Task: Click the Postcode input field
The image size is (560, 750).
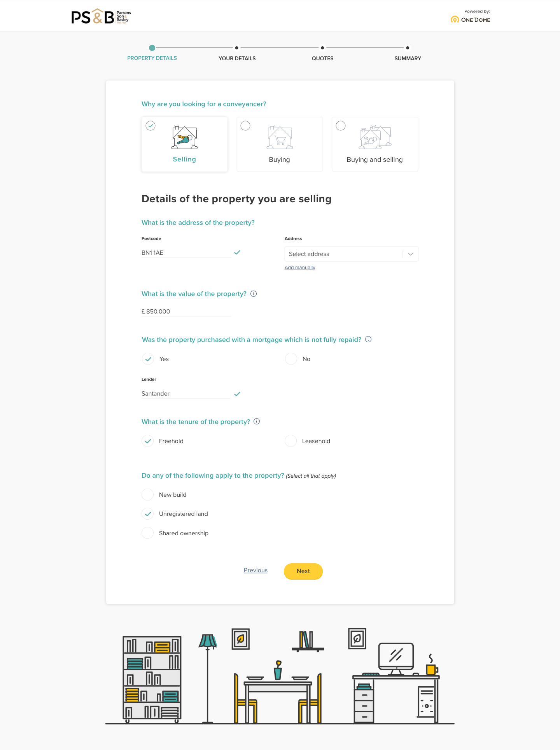Action: [186, 252]
